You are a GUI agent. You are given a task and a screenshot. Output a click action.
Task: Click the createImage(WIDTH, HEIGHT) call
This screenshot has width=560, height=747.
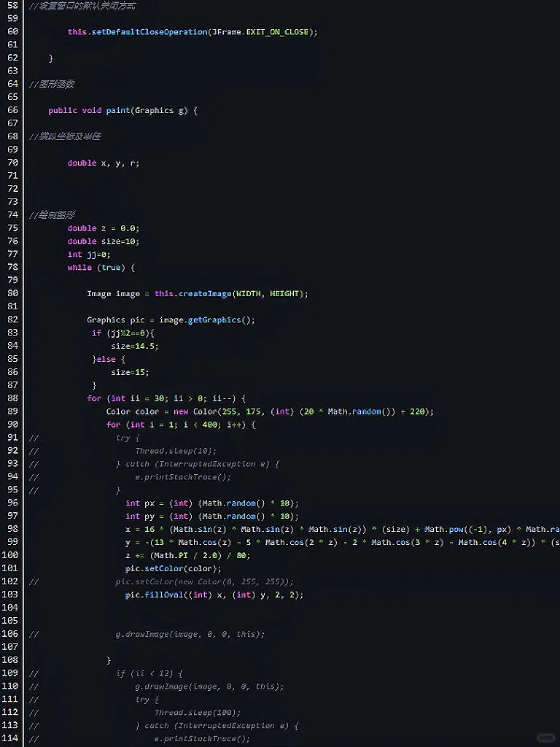click(x=241, y=294)
